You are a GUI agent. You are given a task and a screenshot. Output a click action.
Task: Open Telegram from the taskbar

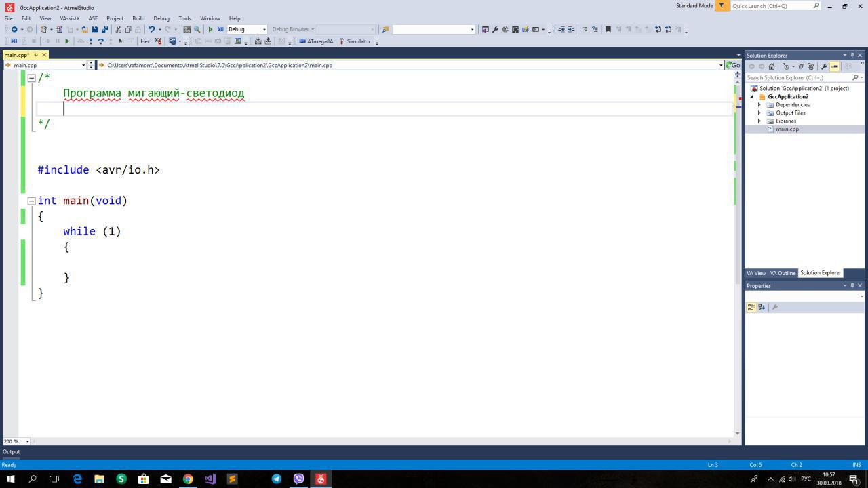tap(277, 479)
